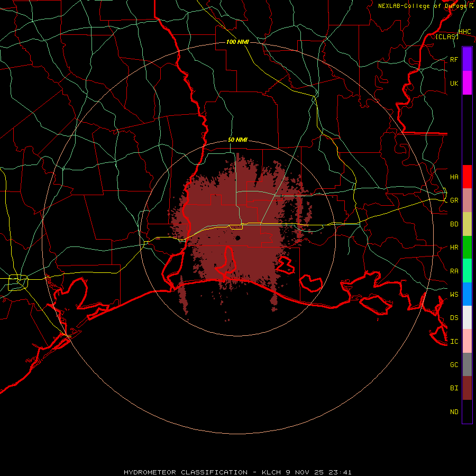Click the 100 NMI range ring label

click(x=237, y=42)
